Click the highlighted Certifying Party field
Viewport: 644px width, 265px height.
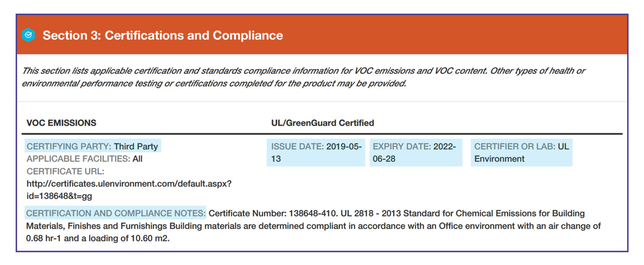[x=92, y=146]
